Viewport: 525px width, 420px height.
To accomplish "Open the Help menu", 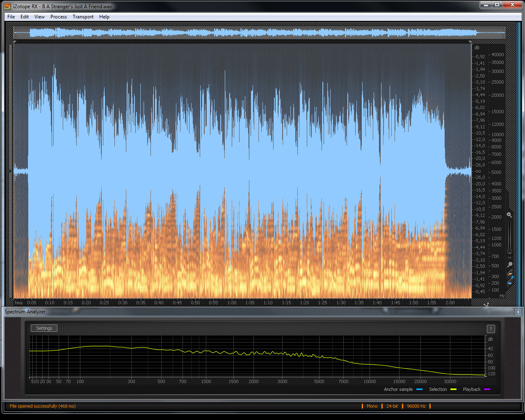I will 104,17.
